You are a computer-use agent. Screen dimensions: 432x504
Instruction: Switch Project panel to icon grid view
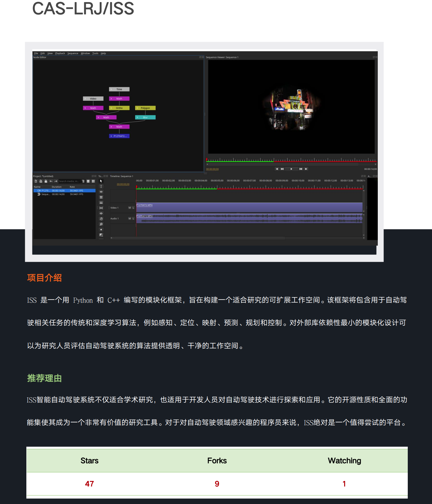(93, 181)
